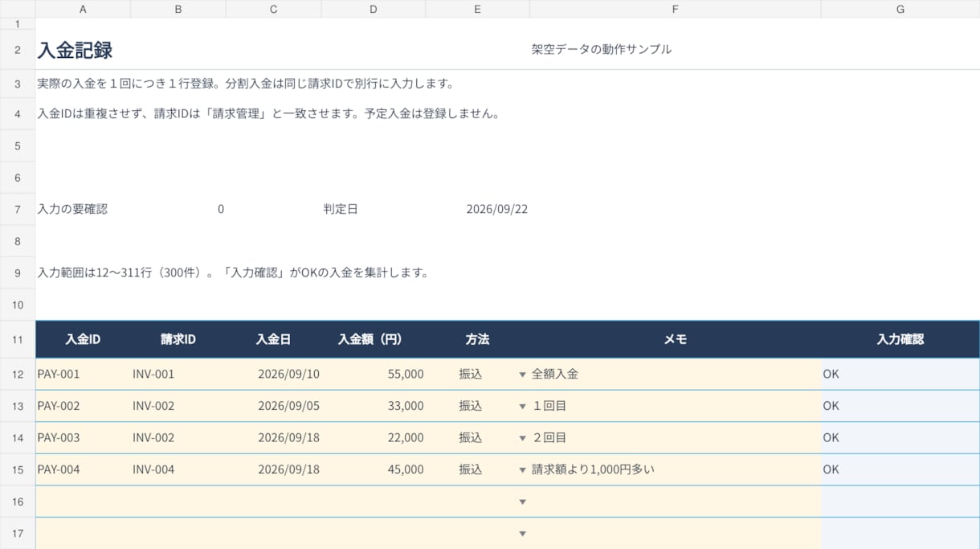Image resolution: width=980 pixels, height=549 pixels.
Task: Select row 11 header number
Action: 18,339
